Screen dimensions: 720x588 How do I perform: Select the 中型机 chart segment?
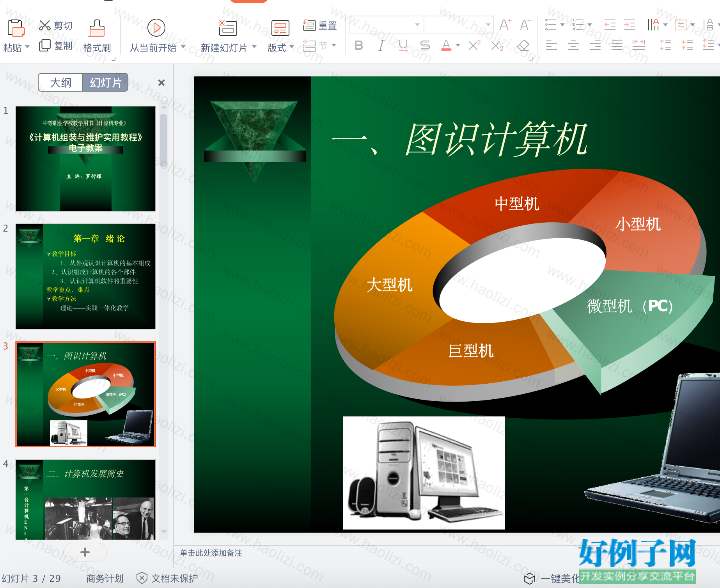517,204
